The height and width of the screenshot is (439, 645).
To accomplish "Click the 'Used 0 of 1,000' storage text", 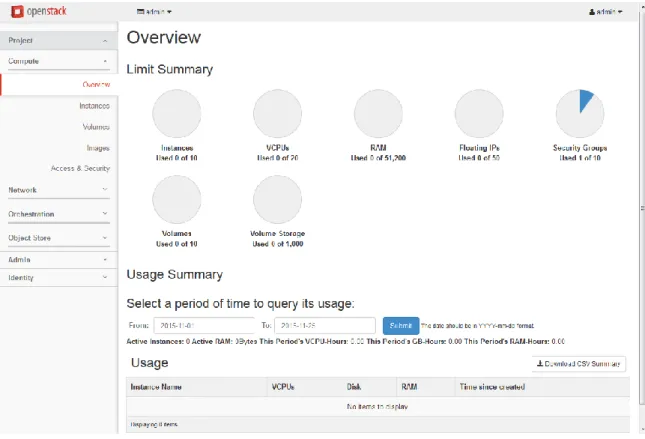I will tap(278, 244).
